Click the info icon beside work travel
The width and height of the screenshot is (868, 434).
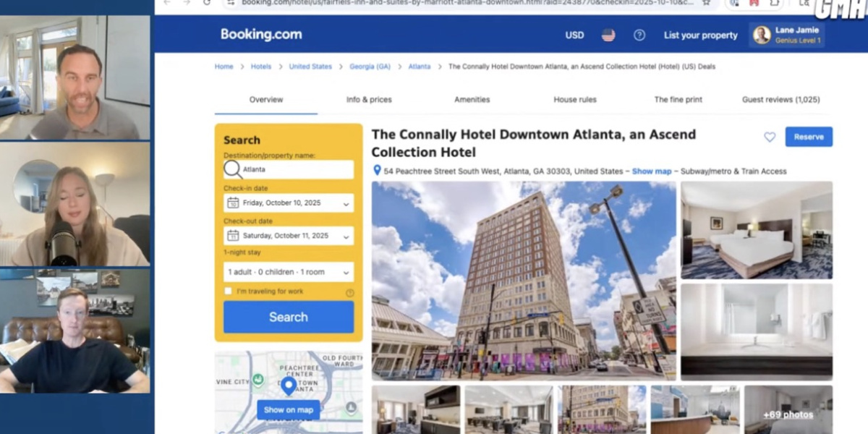pos(350,293)
